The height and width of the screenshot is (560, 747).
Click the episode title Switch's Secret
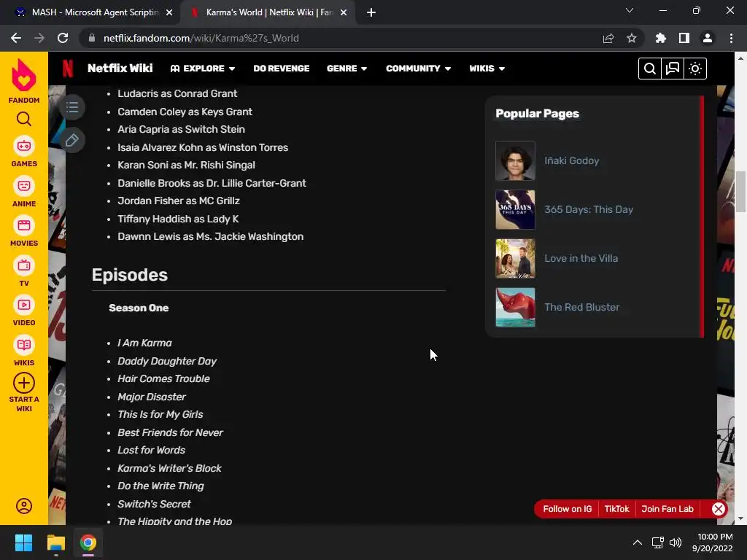pyautogui.click(x=154, y=504)
